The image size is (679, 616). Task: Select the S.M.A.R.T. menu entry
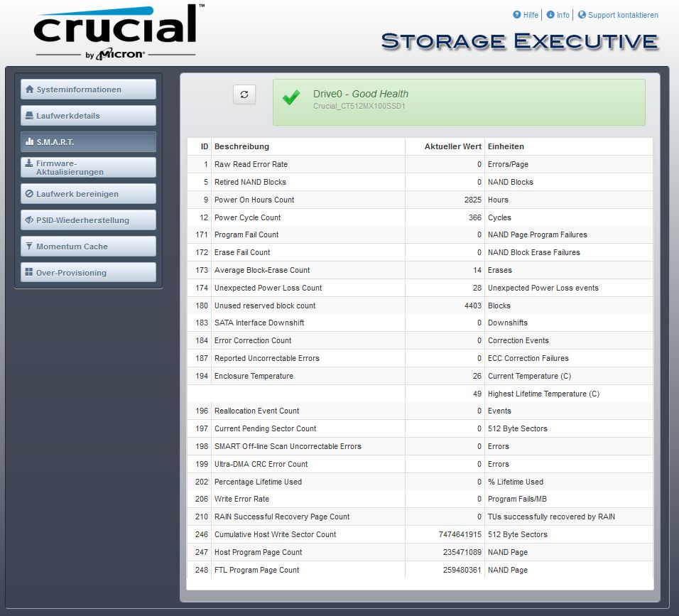coord(88,141)
